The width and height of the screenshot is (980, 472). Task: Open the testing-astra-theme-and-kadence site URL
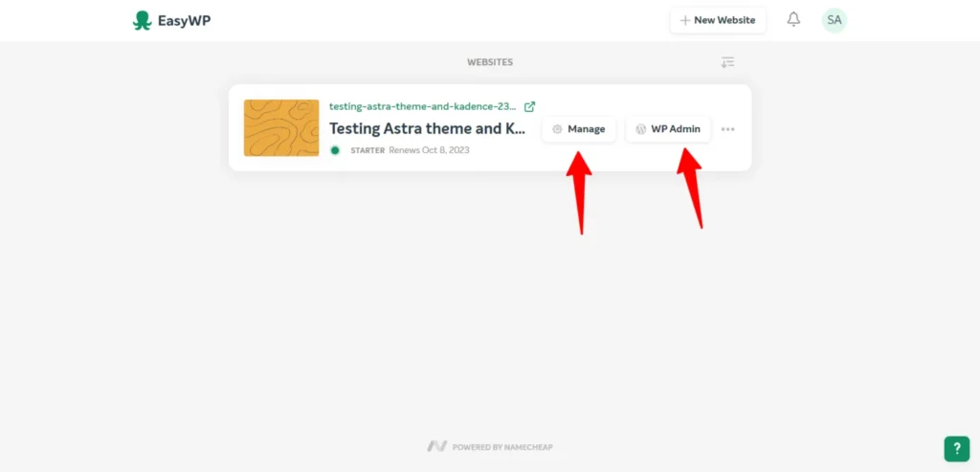(422, 106)
